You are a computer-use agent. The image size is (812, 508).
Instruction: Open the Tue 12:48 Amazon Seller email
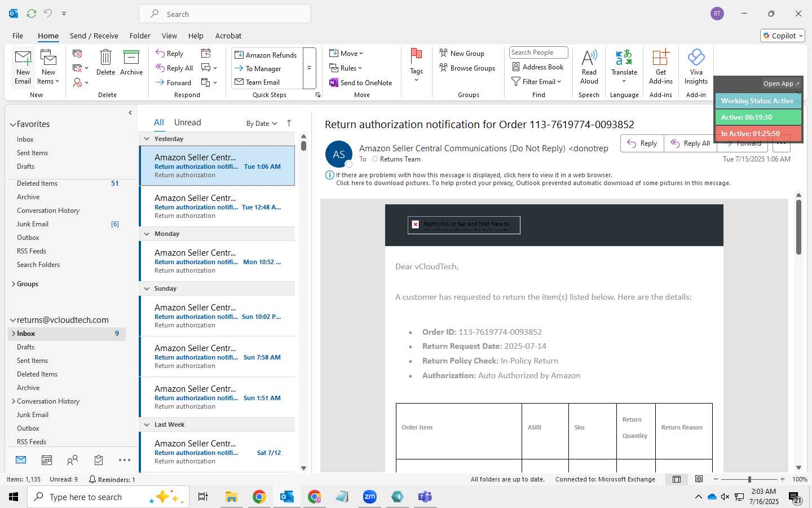coord(217,207)
